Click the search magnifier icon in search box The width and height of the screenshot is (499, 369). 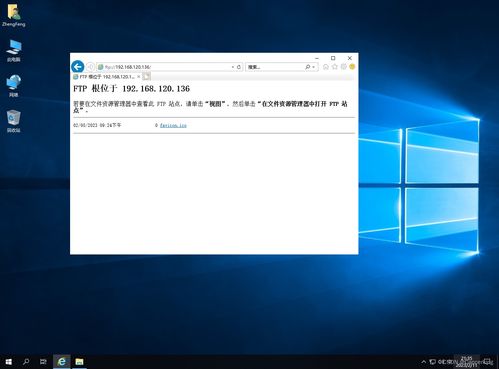click(308, 67)
